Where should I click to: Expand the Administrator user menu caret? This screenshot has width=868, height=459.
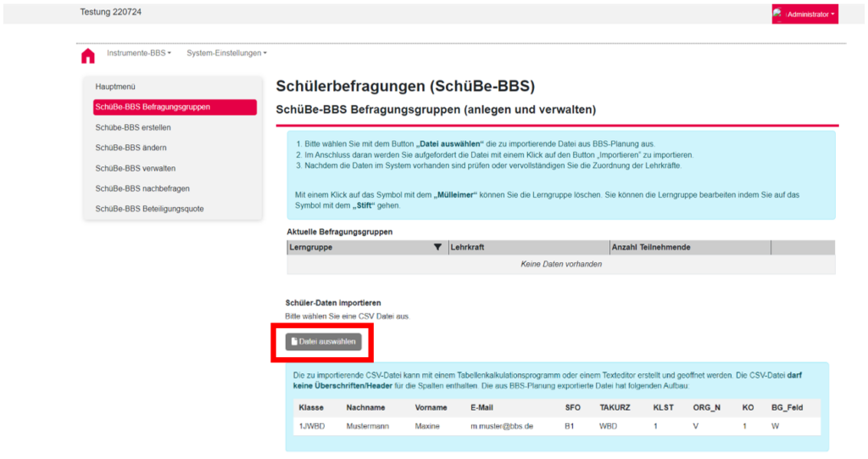point(833,14)
